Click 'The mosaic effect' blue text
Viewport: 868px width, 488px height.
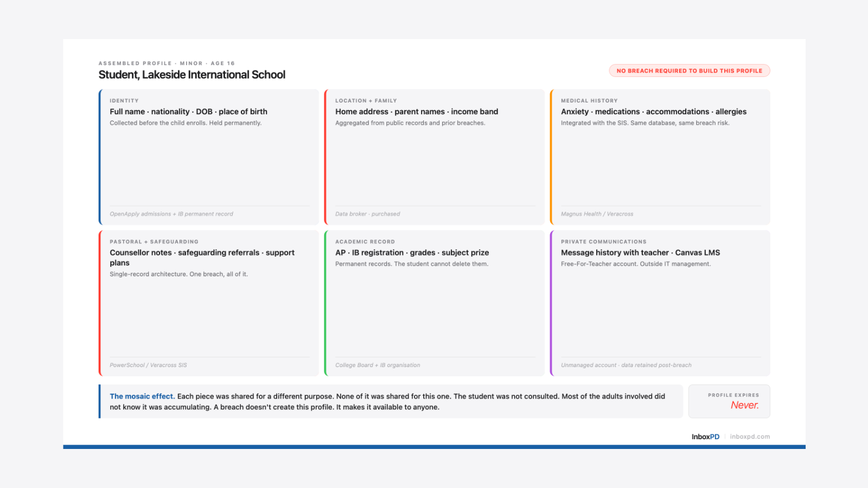142,396
